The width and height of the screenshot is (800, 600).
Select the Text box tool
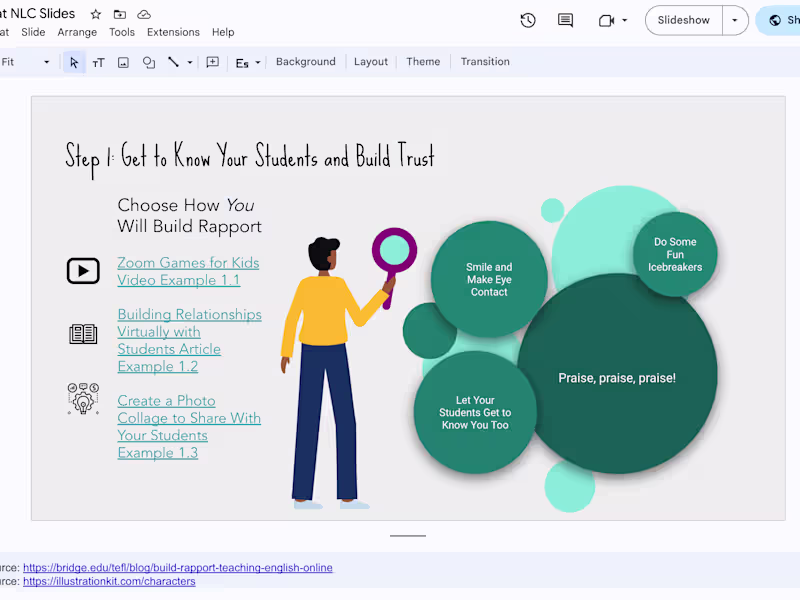[x=98, y=62]
